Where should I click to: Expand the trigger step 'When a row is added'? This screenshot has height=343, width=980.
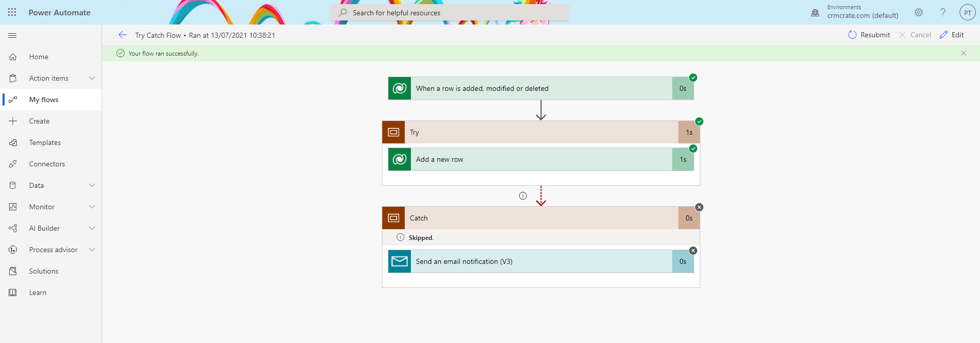coord(541,88)
